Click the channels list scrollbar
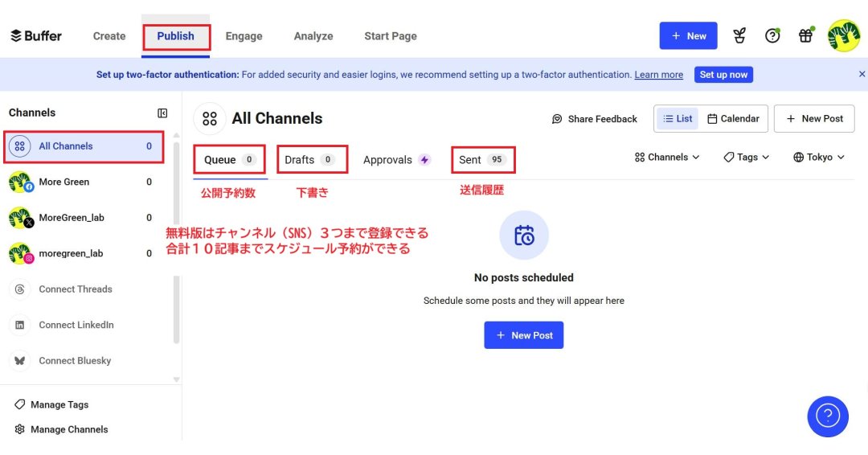868x455 pixels. (177, 243)
